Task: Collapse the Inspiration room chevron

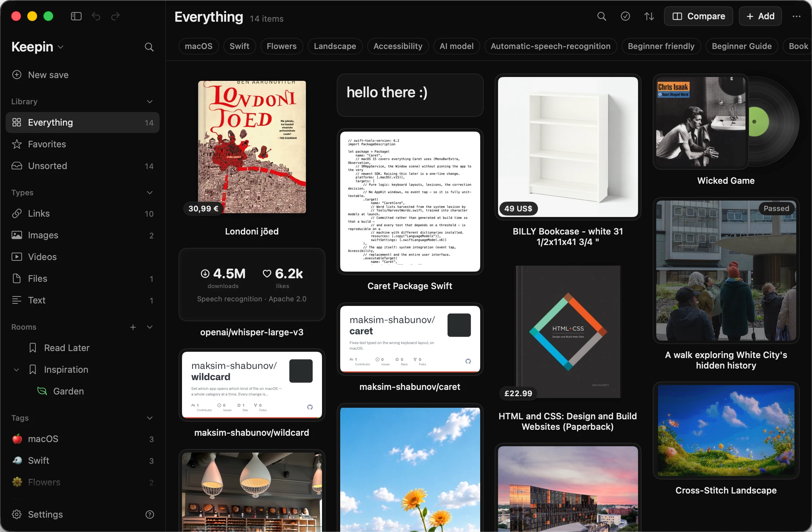Action: [x=16, y=370]
